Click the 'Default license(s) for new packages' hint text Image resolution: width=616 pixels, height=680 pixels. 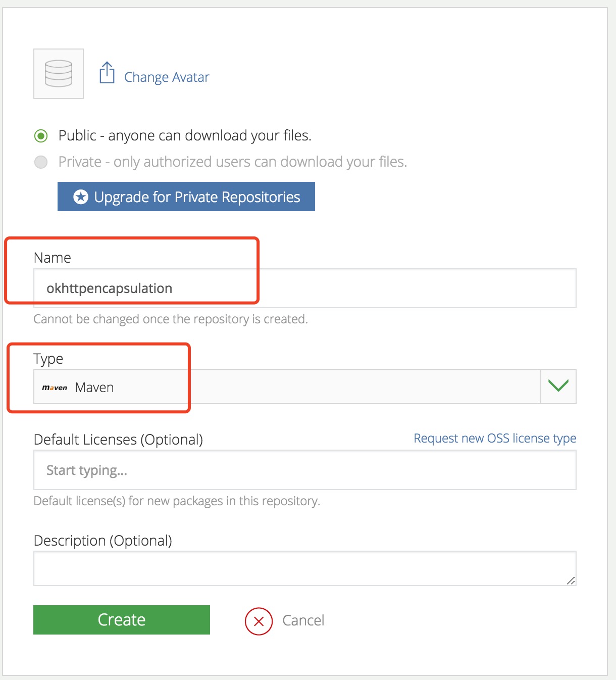pos(177,501)
